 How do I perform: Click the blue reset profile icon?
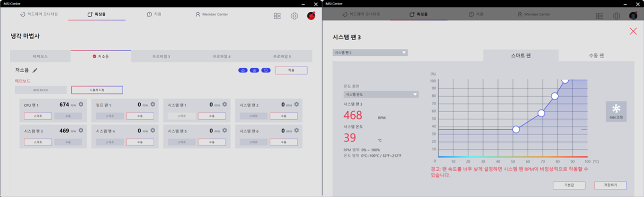[x=266, y=70]
